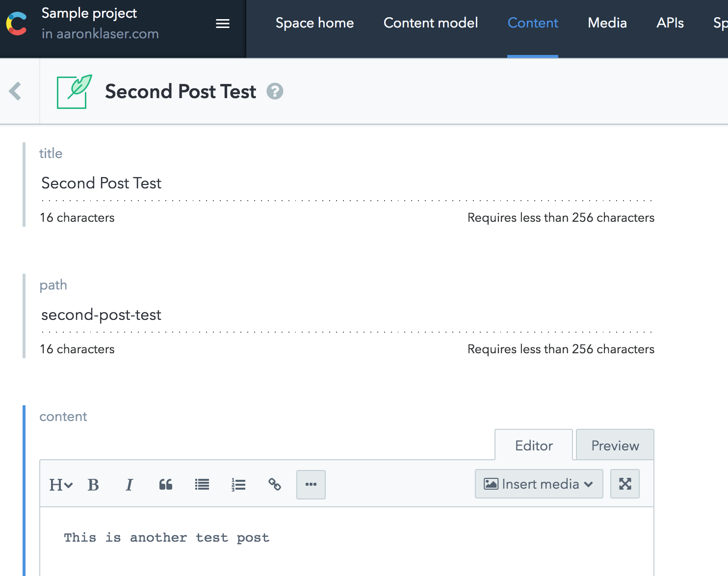Toggle bold formatting in editor
728x576 pixels.
pyautogui.click(x=93, y=485)
